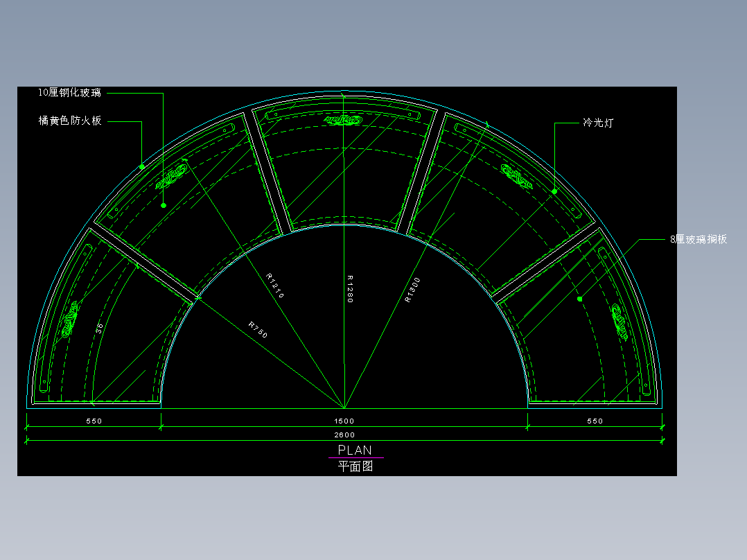The height and width of the screenshot is (560, 747).
Task: Click the '橘黄色防火板' annotation label
Action: pos(70,121)
